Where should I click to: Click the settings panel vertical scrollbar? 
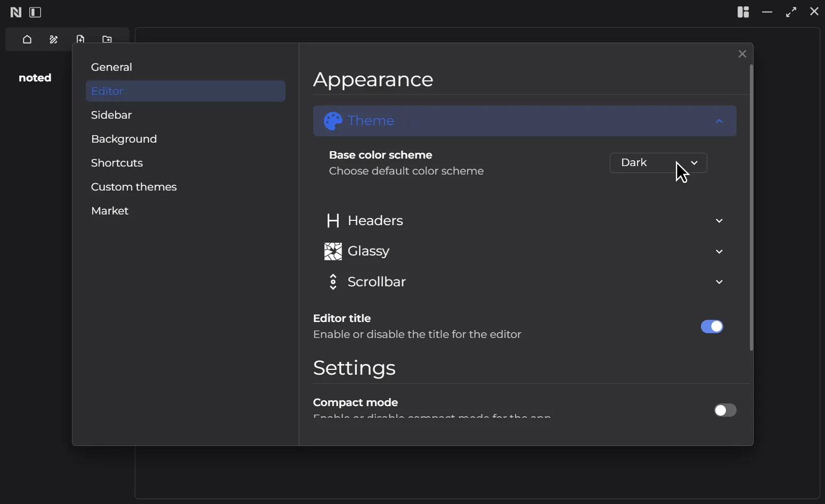coord(752,208)
